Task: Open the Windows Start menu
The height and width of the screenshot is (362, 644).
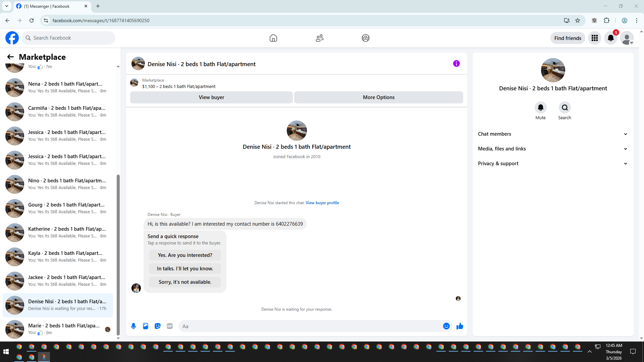Action: pyautogui.click(x=6, y=352)
